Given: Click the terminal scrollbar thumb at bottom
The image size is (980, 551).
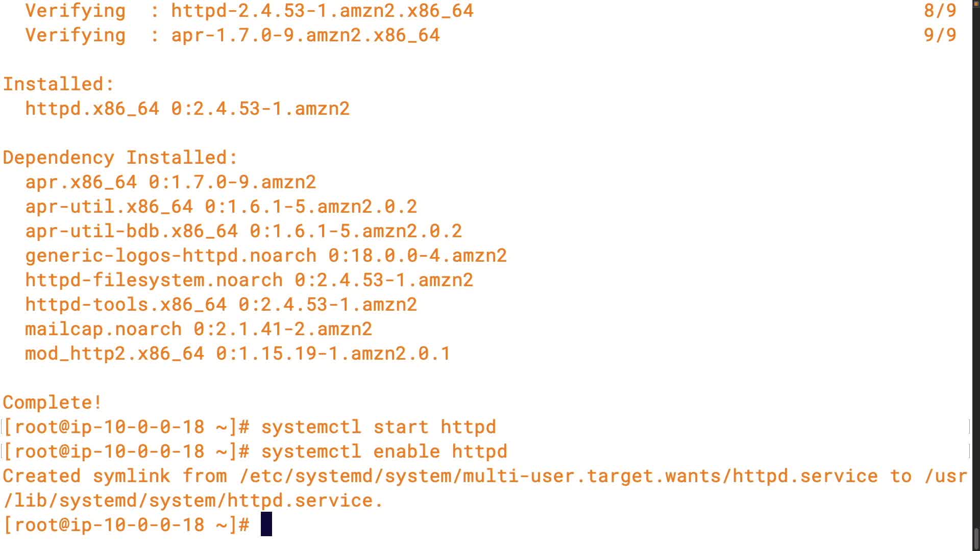Looking at the screenshot, I should (976, 539).
